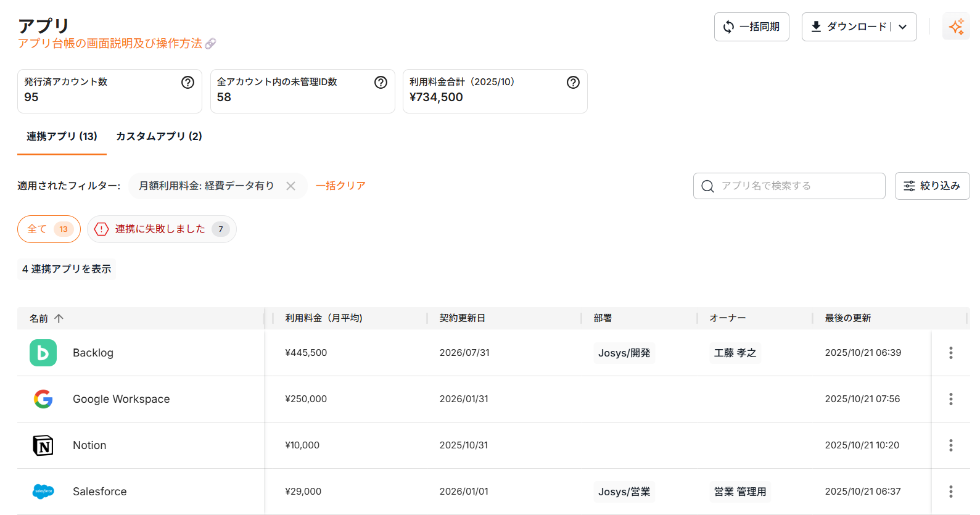The height and width of the screenshot is (515, 980).
Task: Click the link icon beside the help title
Action: [x=210, y=44]
